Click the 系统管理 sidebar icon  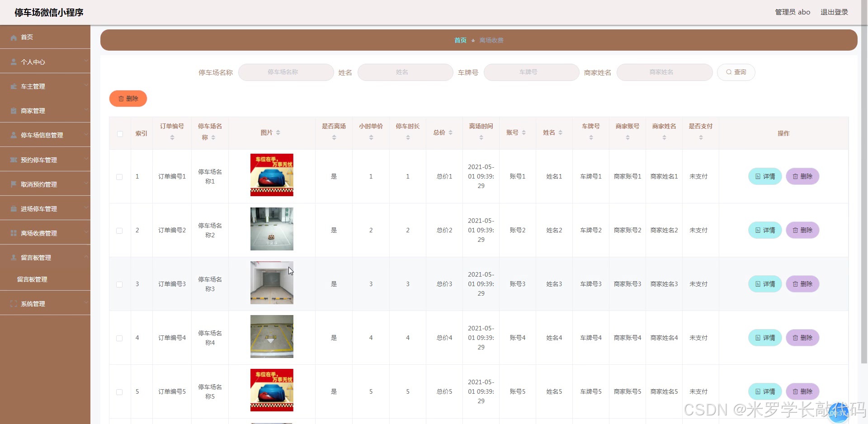click(14, 304)
